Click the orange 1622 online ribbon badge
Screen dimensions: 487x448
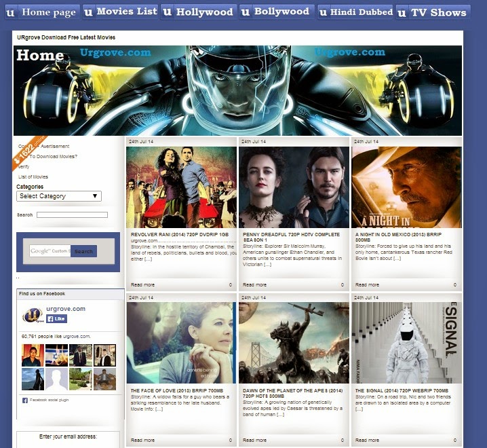tap(28, 152)
